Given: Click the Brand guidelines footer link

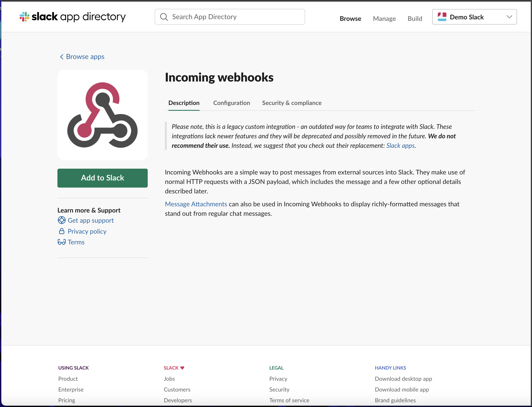Looking at the screenshot, I should tap(395, 400).
